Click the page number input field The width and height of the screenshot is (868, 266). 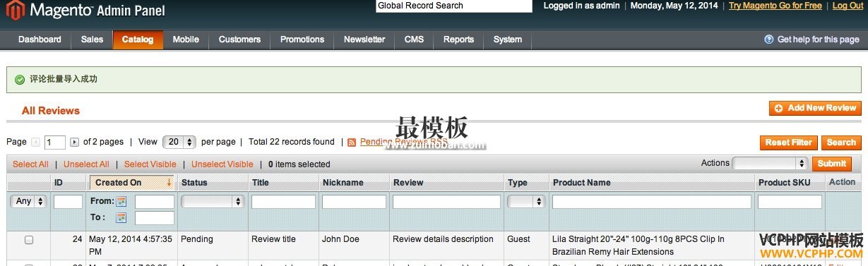(x=55, y=143)
